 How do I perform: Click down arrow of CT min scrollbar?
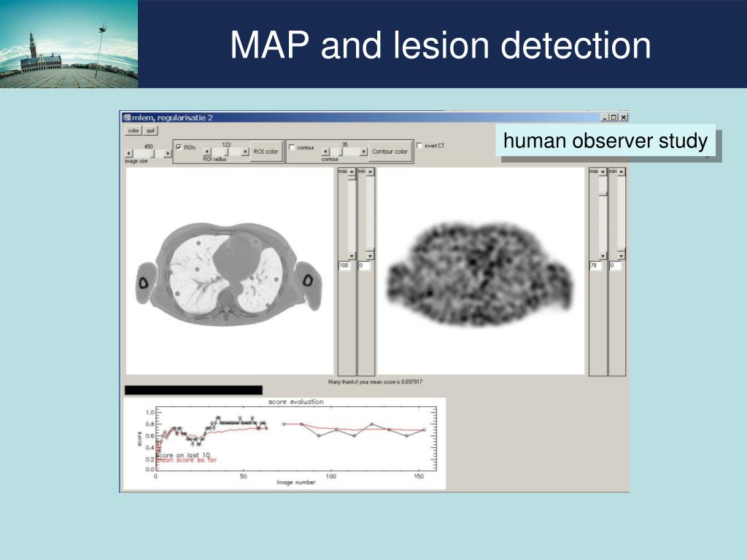370,256
